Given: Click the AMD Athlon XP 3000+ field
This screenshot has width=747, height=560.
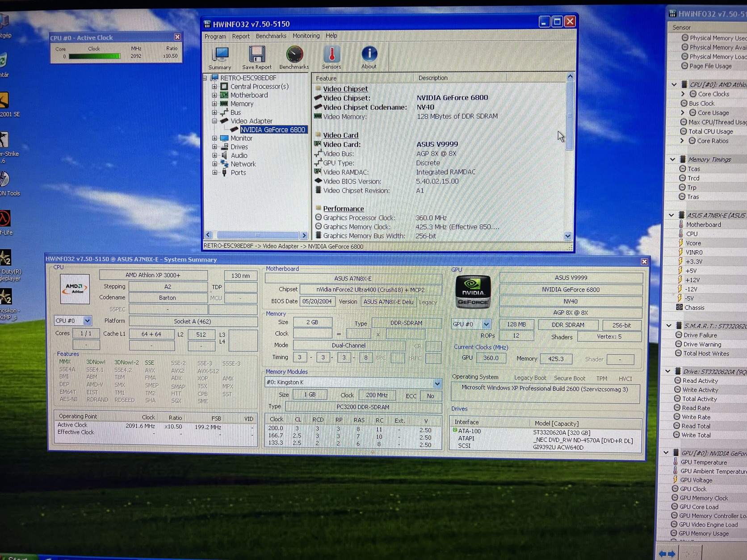Looking at the screenshot, I should click(153, 275).
